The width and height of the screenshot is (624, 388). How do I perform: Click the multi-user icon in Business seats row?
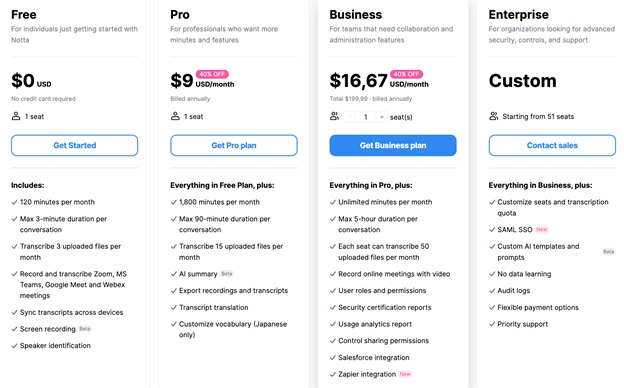click(334, 116)
